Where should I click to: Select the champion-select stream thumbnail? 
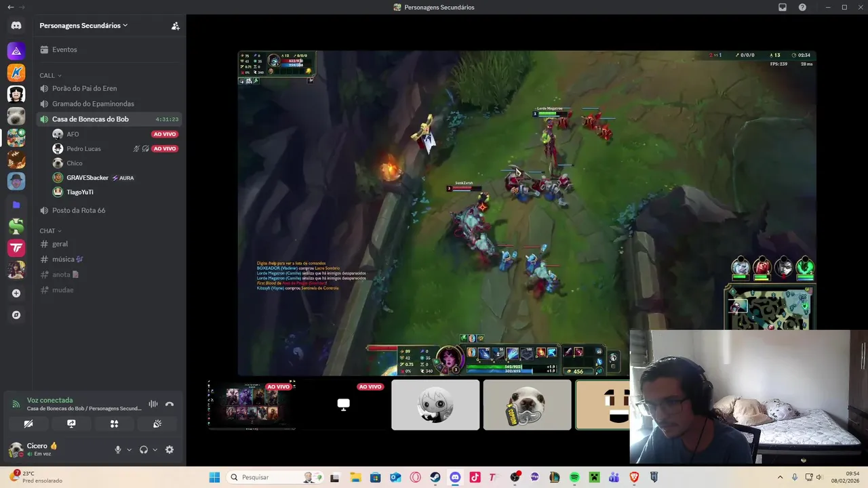[x=252, y=405]
